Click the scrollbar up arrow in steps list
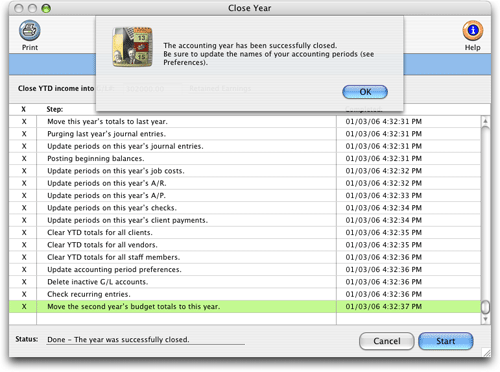 tap(485, 121)
